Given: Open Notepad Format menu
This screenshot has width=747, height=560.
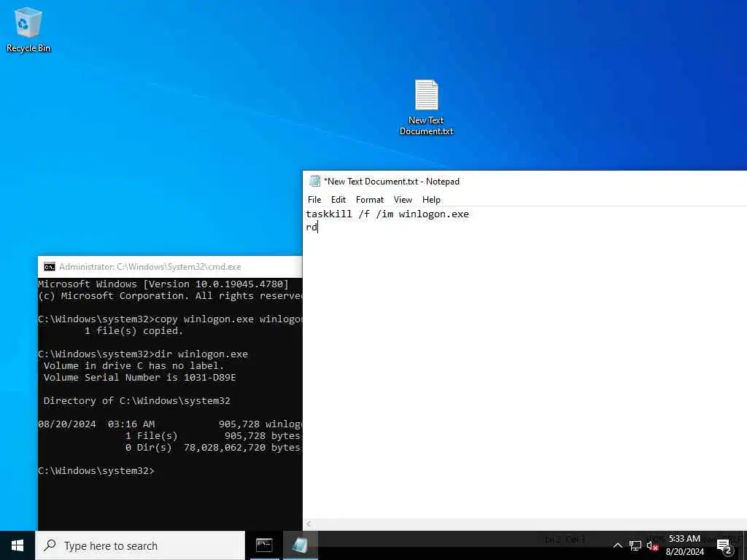Looking at the screenshot, I should (x=370, y=200).
